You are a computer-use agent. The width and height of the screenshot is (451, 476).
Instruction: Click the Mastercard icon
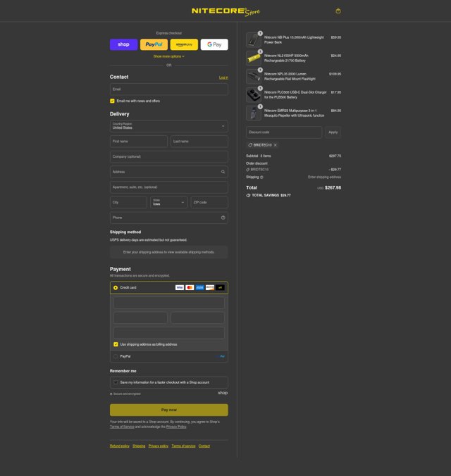click(x=190, y=287)
